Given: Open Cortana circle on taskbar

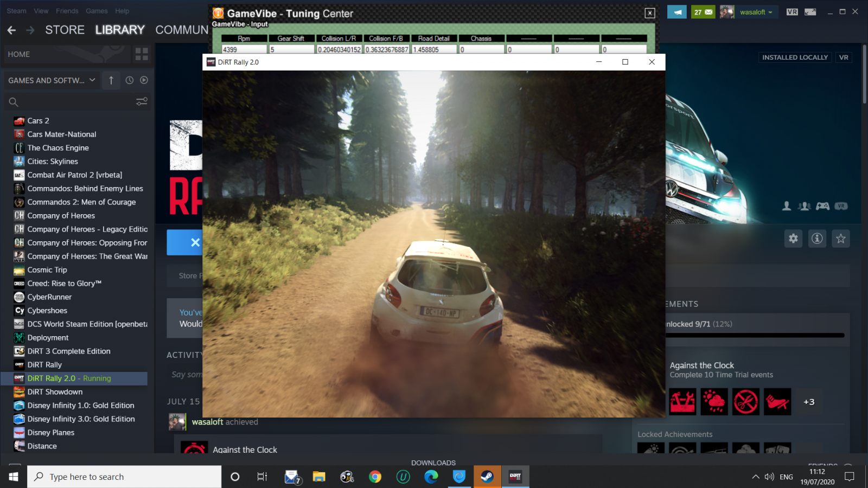Looking at the screenshot, I should [x=235, y=477].
